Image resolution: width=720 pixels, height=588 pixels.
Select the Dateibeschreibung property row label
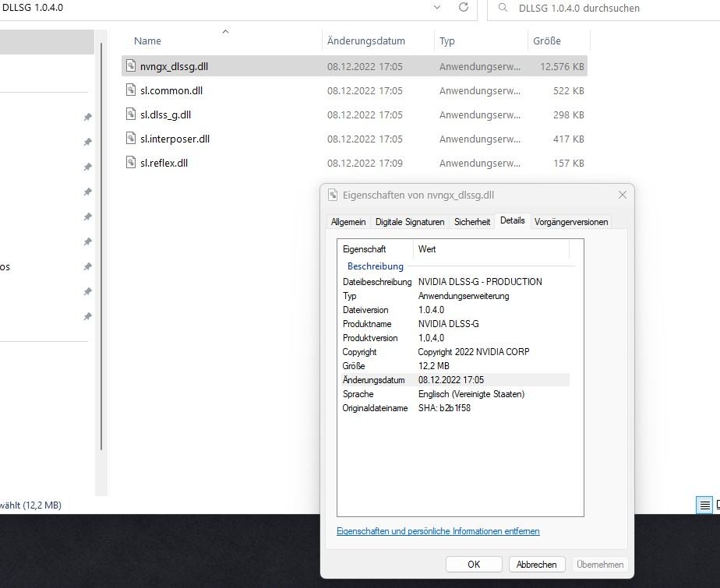377,282
